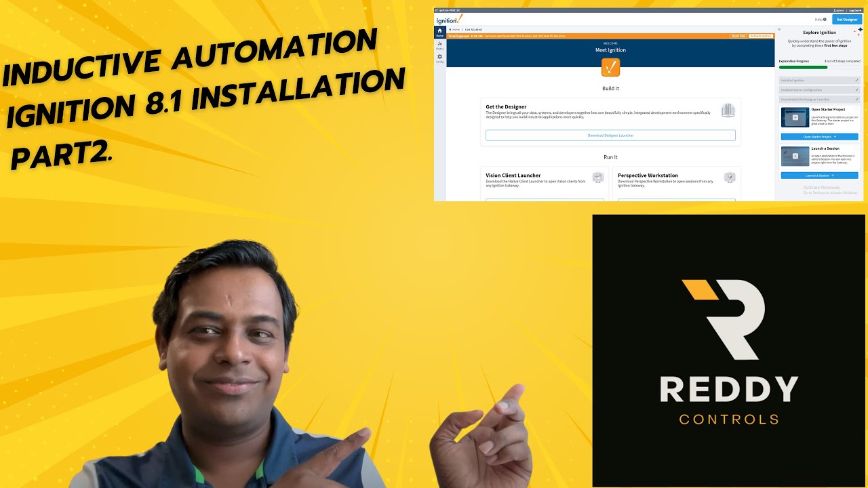Image resolution: width=868 pixels, height=488 pixels.
Task: Toggle the Launch a Session completion circle
Action: pyautogui.click(x=856, y=148)
